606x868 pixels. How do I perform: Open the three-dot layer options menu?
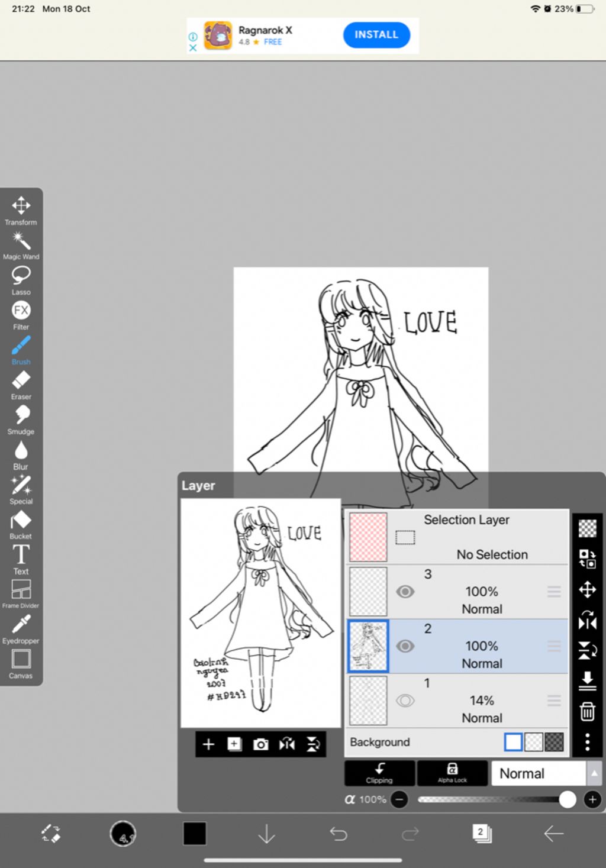[587, 742]
